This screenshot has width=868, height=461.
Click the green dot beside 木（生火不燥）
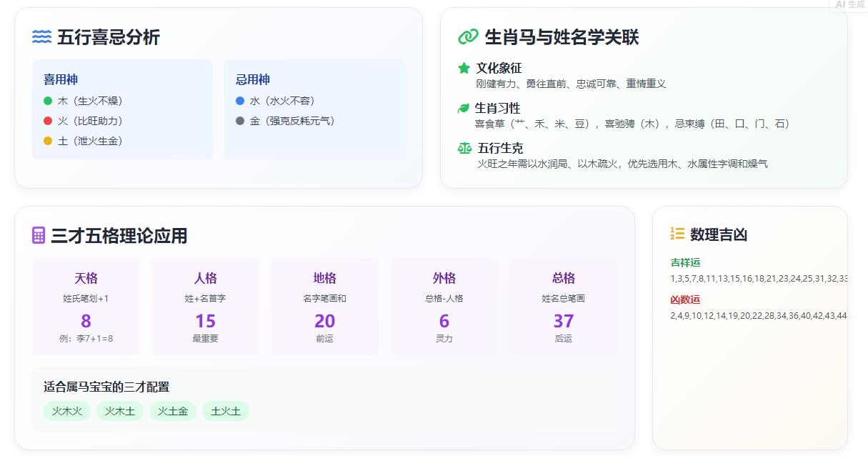coord(48,101)
